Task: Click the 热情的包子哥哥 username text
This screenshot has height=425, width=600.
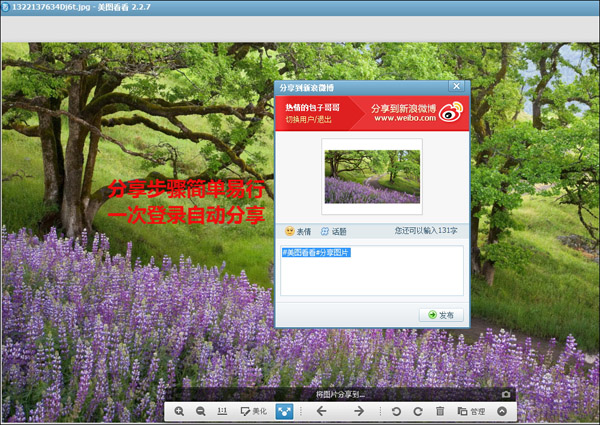Action: tap(312, 107)
